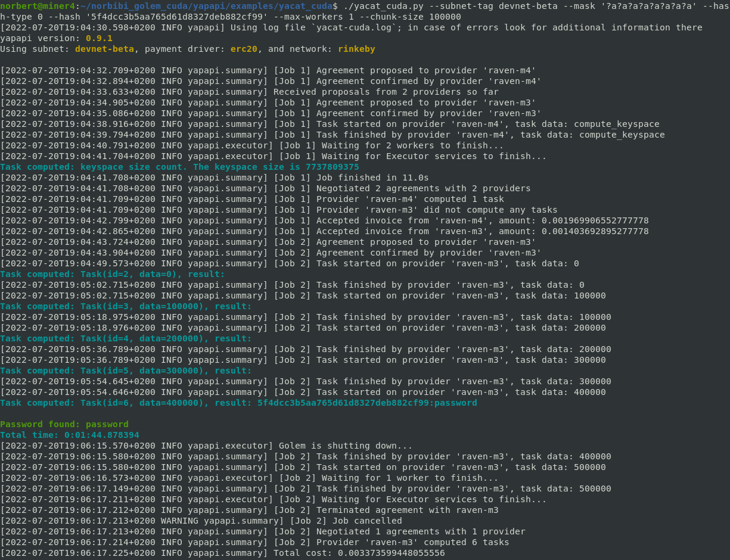This screenshot has height=560, width=730.
Task: Click the invoice amount 0.001969906552777778
Action: [x=595, y=220]
